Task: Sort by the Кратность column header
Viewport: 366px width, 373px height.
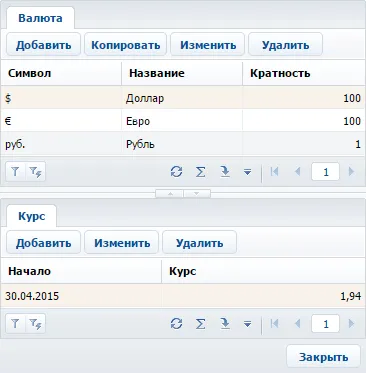Action: point(304,73)
